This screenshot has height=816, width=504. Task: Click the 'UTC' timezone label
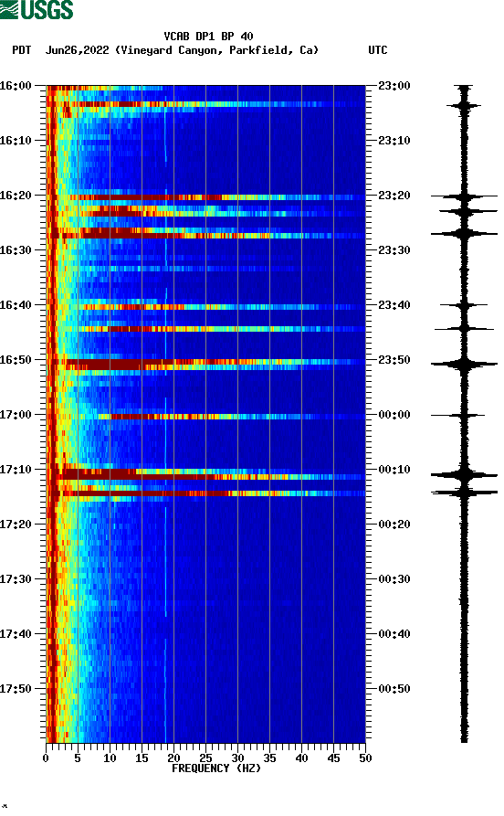click(378, 50)
